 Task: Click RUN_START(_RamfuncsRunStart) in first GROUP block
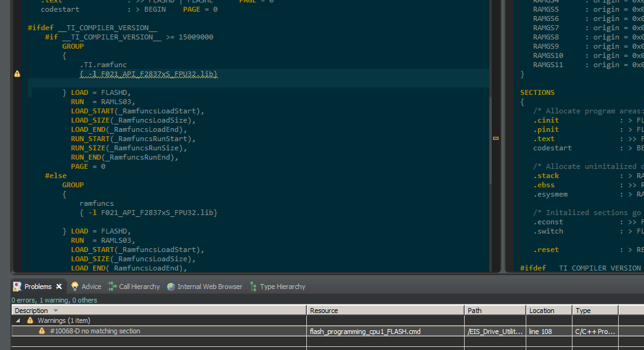[133, 139]
